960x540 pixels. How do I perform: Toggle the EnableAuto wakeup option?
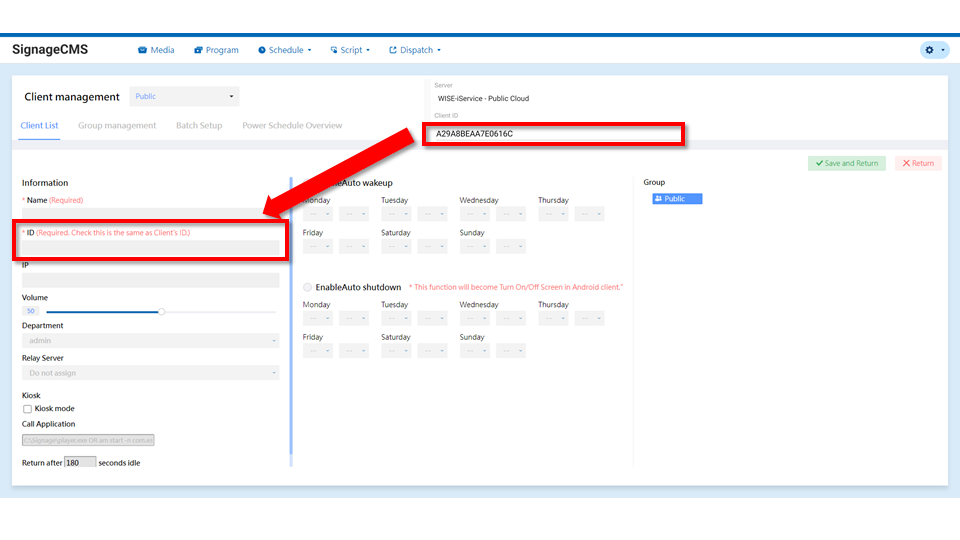click(307, 183)
